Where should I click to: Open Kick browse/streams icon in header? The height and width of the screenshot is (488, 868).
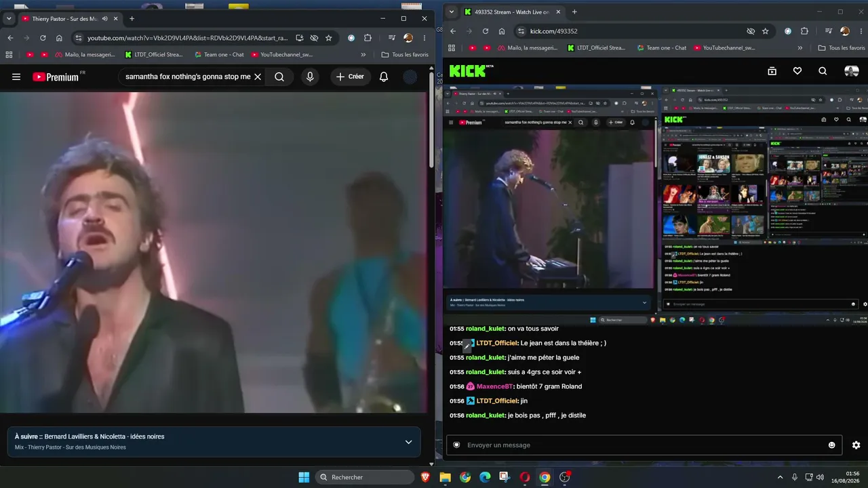click(x=772, y=71)
